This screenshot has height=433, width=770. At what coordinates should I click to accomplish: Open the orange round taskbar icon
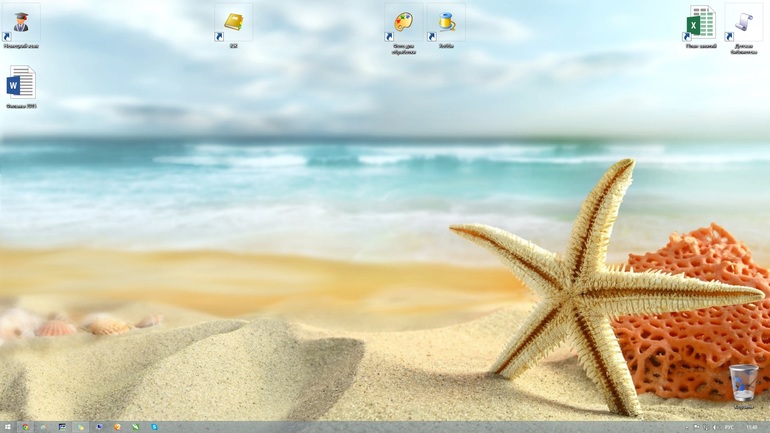pyautogui.click(x=117, y=427)
